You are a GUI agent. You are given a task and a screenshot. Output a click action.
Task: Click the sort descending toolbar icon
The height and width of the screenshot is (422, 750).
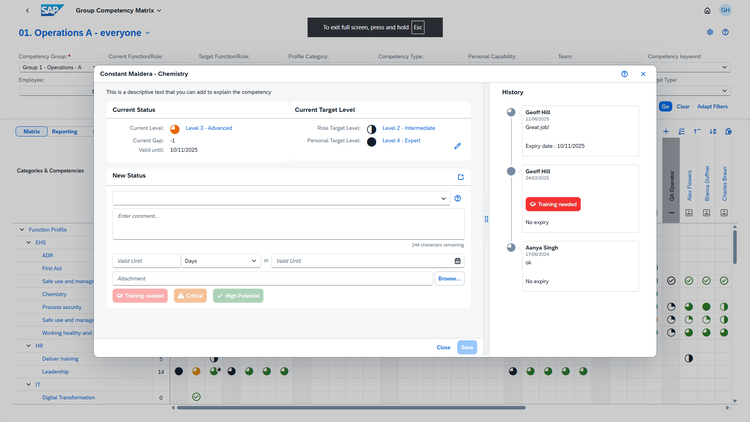pyautogui.click(x=713, y=131)
